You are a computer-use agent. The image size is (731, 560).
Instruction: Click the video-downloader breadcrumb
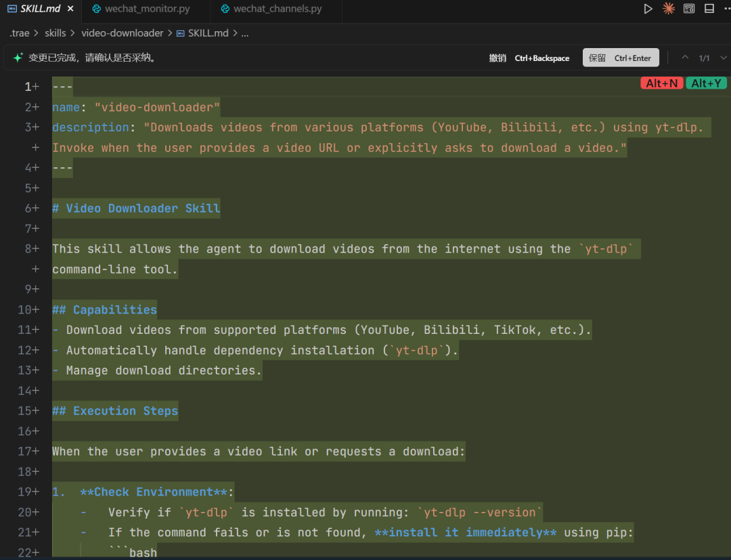[122, 33]
